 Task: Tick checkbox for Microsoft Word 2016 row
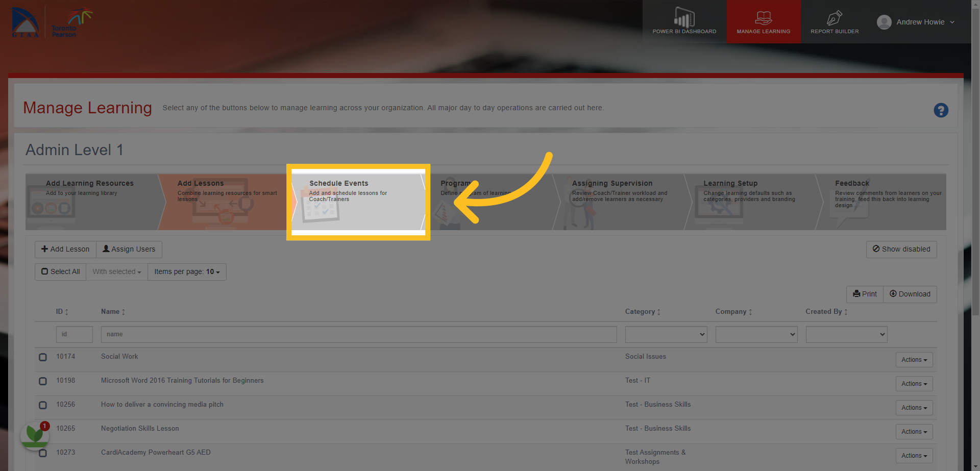tap(43, 381)
